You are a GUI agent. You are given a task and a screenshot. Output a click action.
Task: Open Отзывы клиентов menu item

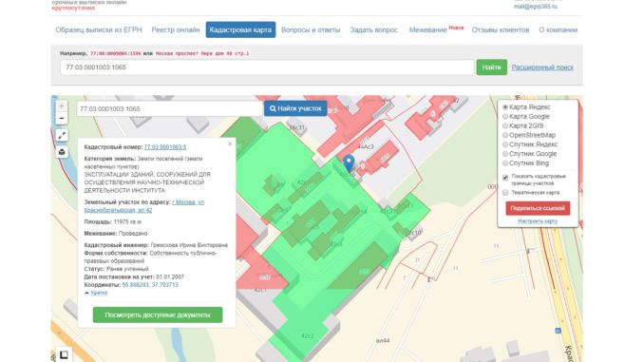tap(501, 29)
